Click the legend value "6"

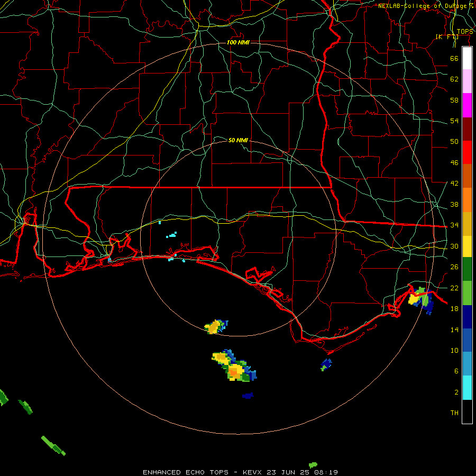[x=456, y=371]
